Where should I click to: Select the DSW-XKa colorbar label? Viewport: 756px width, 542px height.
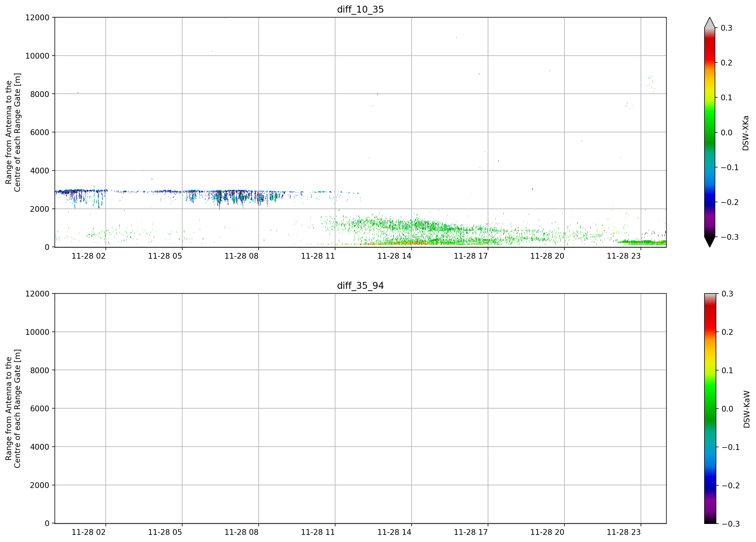pos(745,133)
